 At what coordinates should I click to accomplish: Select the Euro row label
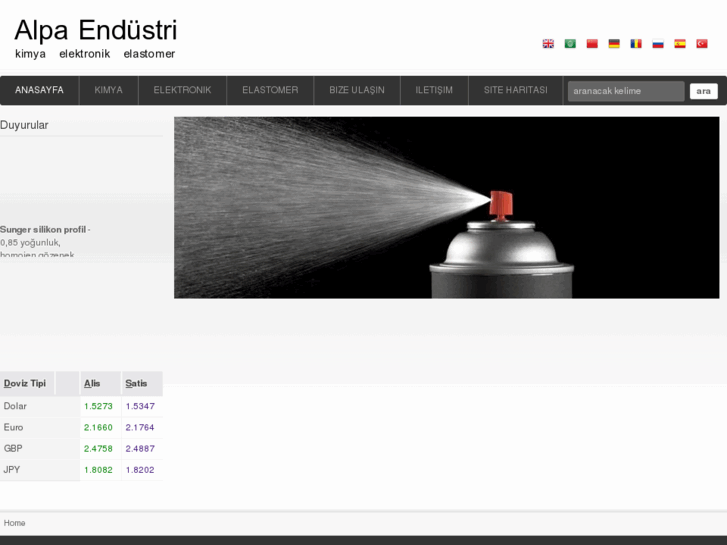[x=13, y=428]
